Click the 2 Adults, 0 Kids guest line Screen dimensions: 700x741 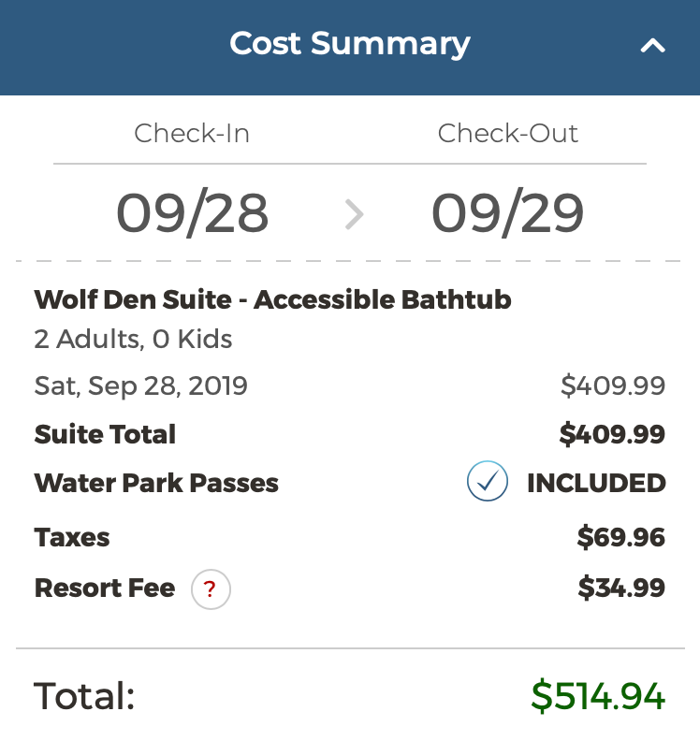click(133, 339)
